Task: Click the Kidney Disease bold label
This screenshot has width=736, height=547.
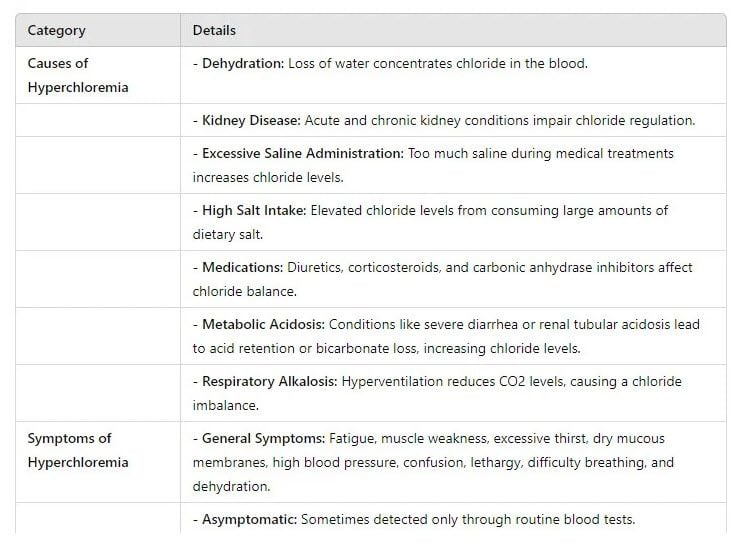Action: pyautogui.click(x=251, y=120)
